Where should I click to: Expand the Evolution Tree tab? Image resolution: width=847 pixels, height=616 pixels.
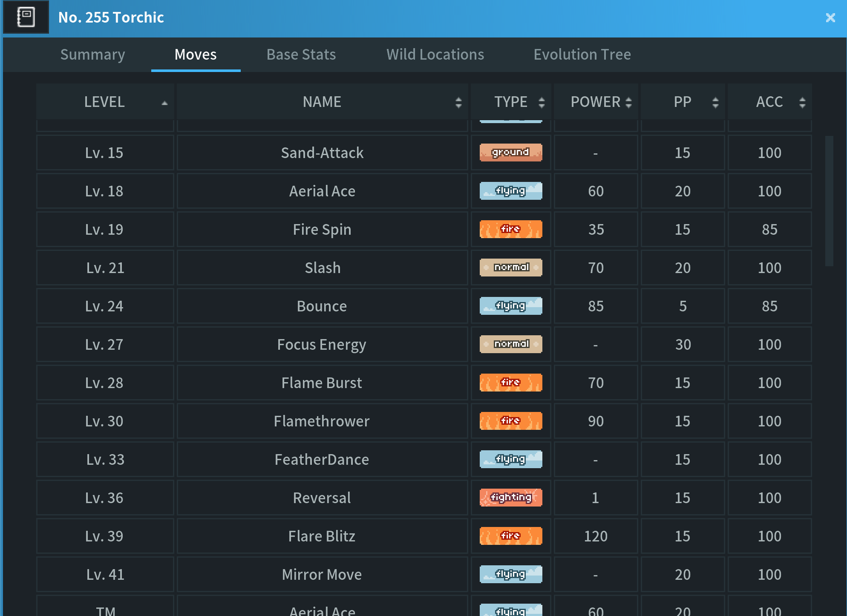point(581,54)
